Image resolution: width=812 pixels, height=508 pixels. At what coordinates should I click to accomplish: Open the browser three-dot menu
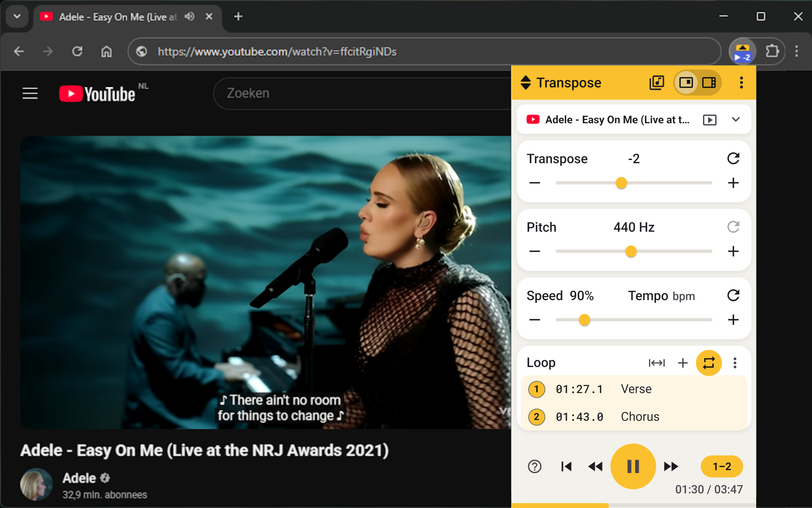tap(796, 51)
